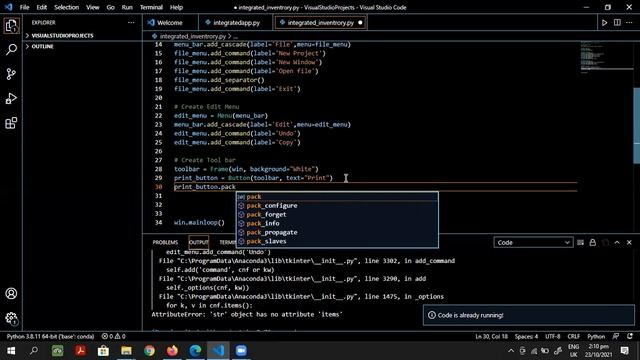Choose pack_slaves suggestion

pos(337,242)
